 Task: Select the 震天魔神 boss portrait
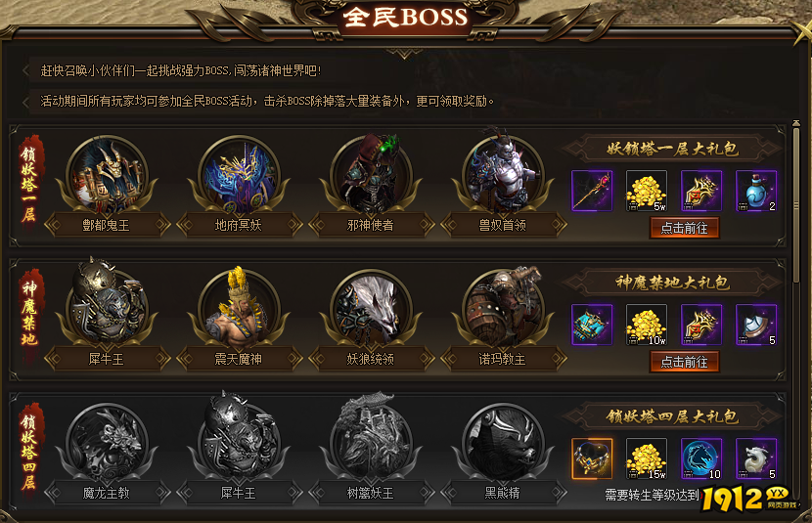click(239, 309)
